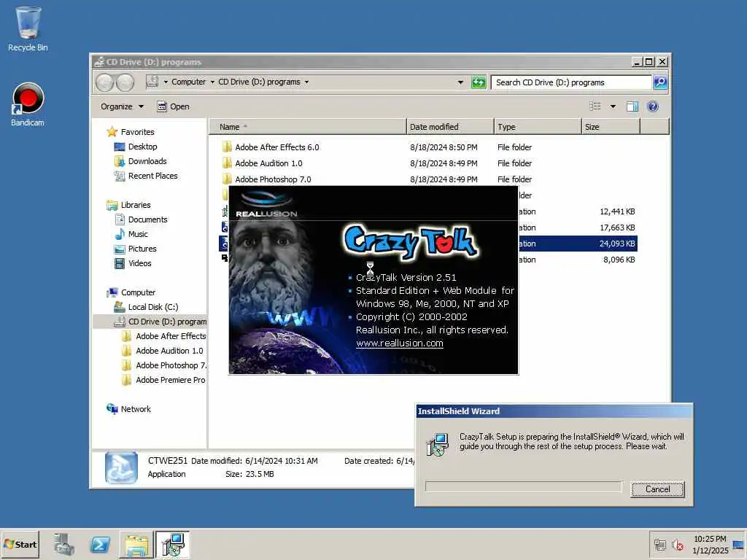
Task: Click the Computer breadcrumb in address bar
Action: tap(189, 82)
